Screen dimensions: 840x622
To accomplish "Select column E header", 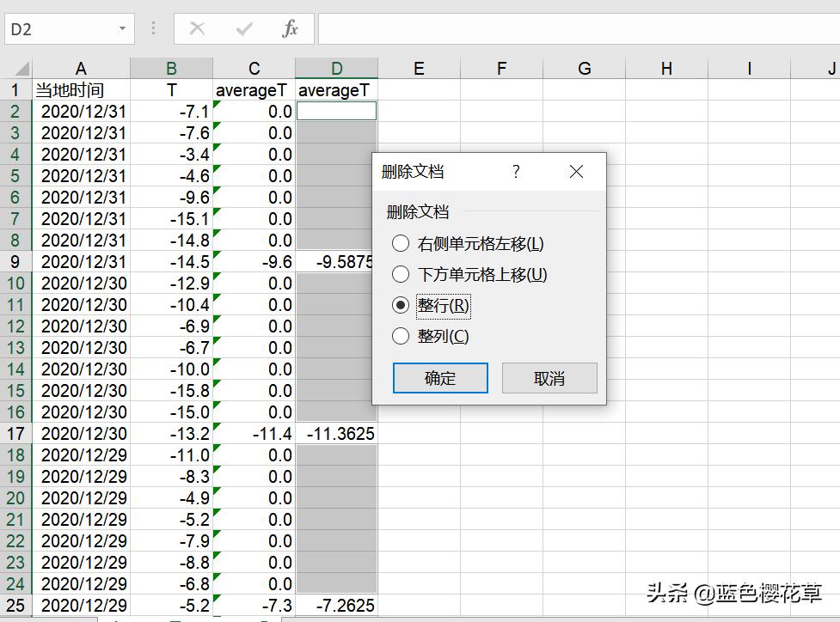I will (419, 69).
